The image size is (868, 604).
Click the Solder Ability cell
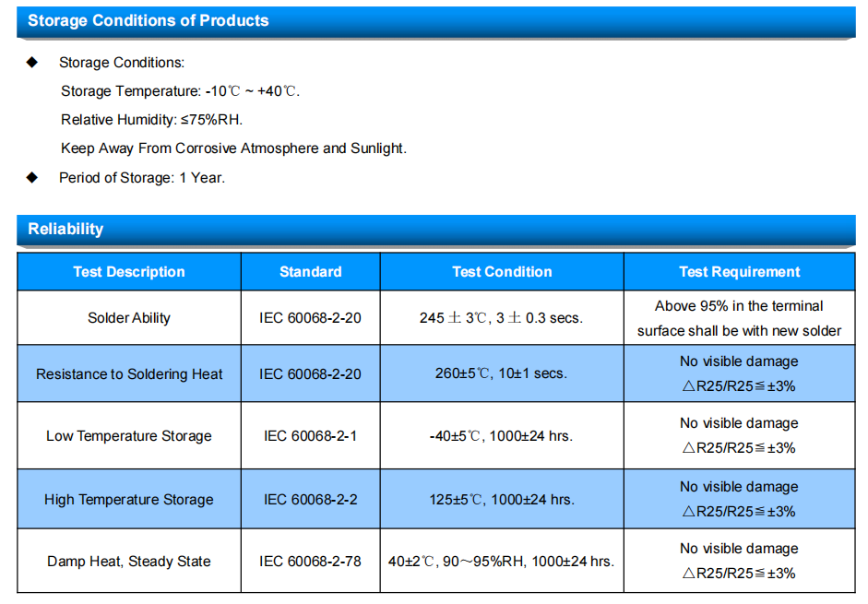(x=129, y=318)
